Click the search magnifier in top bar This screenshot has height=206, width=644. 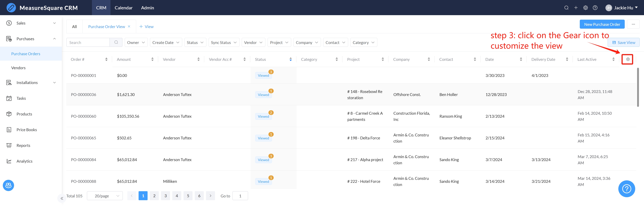(x=566, y=8)
